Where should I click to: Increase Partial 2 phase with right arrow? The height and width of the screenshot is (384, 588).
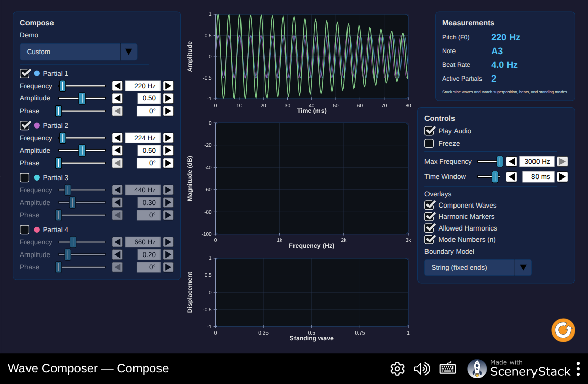[x=168, y=163]
